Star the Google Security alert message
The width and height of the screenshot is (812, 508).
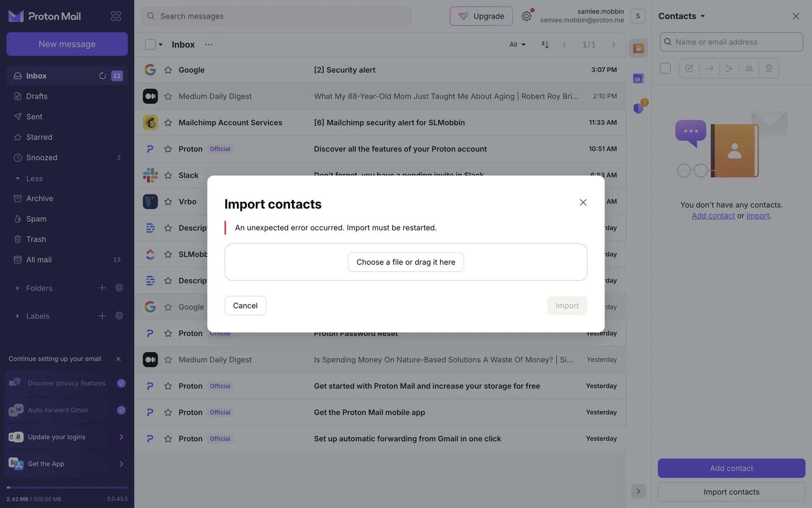168,70
